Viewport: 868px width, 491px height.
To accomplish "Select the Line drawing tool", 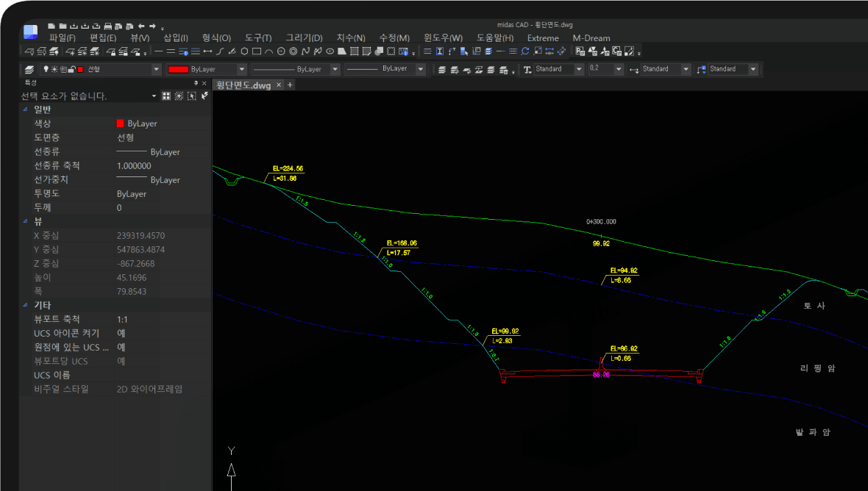I will click(x=158, y=51).
